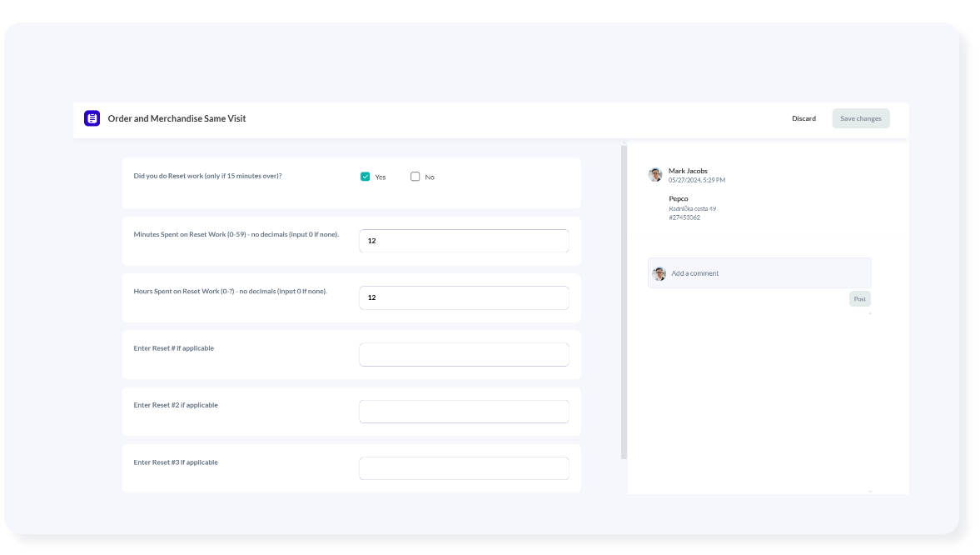Click the Save changes button
This screenshot has height=555, width=980.
tap(861, 118)
